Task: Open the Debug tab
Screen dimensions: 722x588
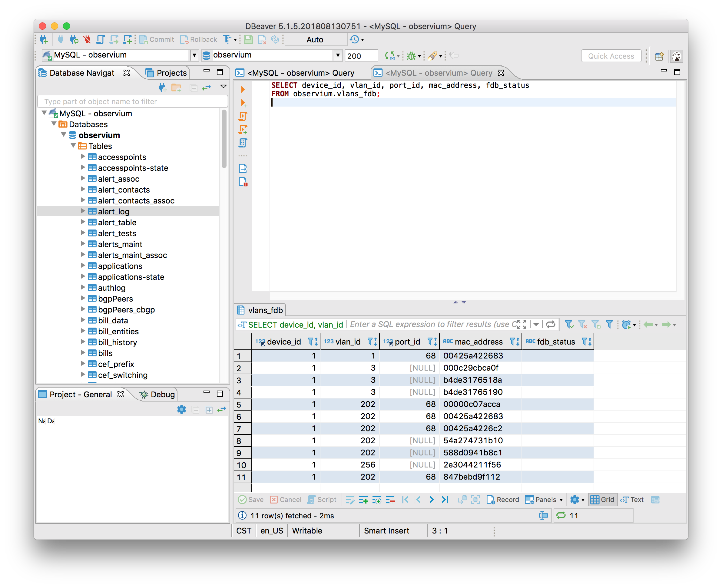Action: click(x=158, y=394)
